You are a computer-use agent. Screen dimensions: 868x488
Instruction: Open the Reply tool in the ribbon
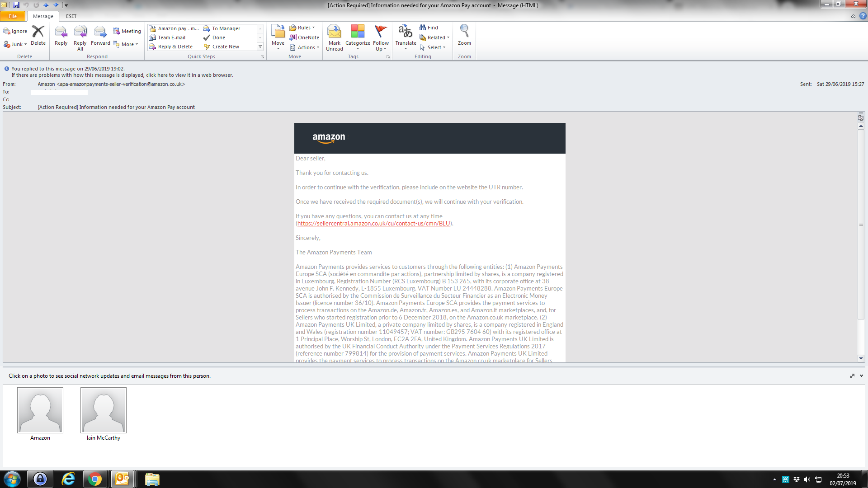click(x=61, y=36)
